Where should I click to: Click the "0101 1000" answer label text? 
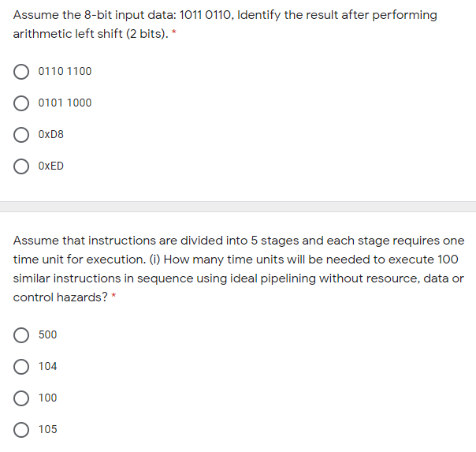click(65, 103)
